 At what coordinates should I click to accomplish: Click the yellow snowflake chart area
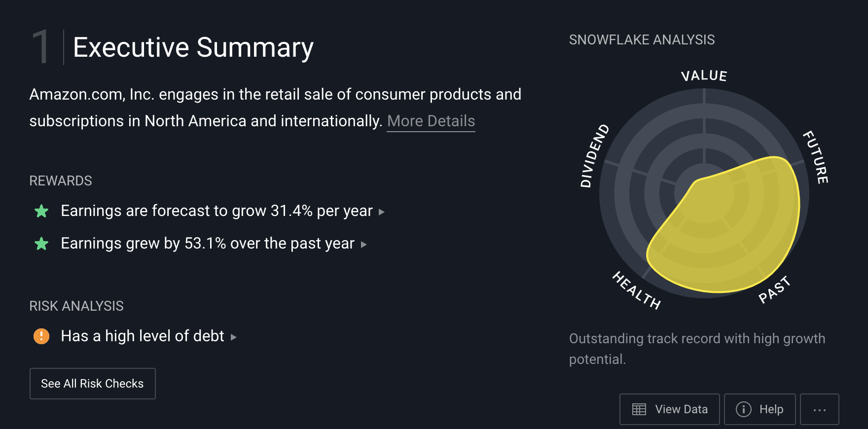click(725, 232)
